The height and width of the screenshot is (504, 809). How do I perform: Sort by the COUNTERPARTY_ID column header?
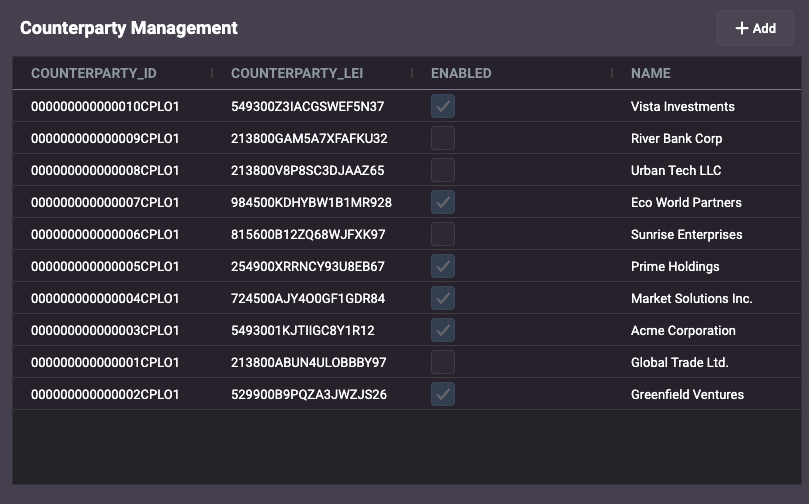tap(94, 73)
